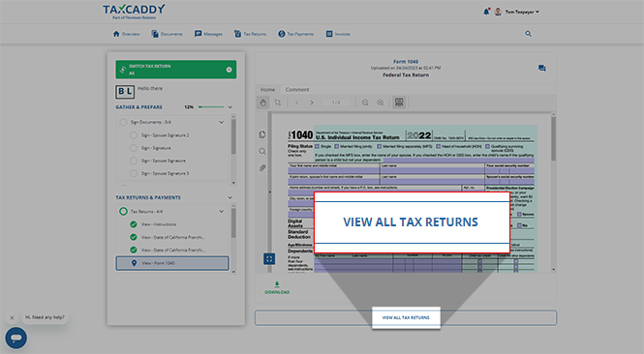Open the document message thread icon
The height and width of the screenshot is (354, 644).
(542, 68)
